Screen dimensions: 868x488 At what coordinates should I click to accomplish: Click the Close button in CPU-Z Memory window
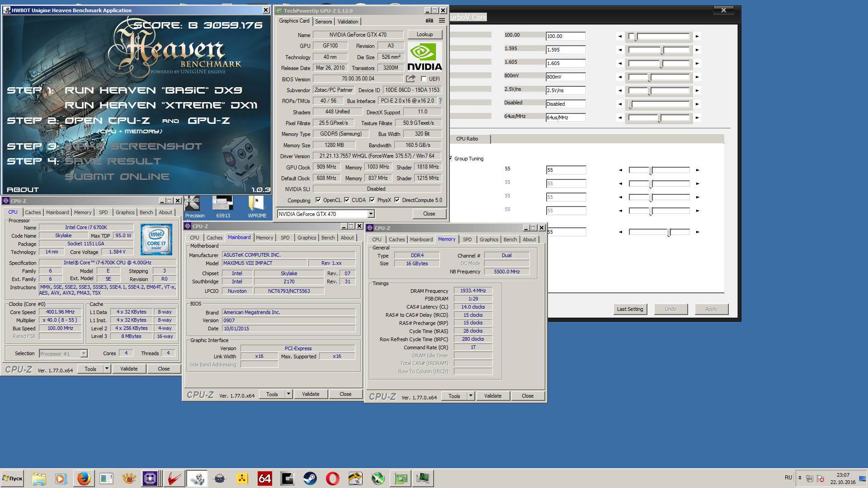[x=528, y=396]
